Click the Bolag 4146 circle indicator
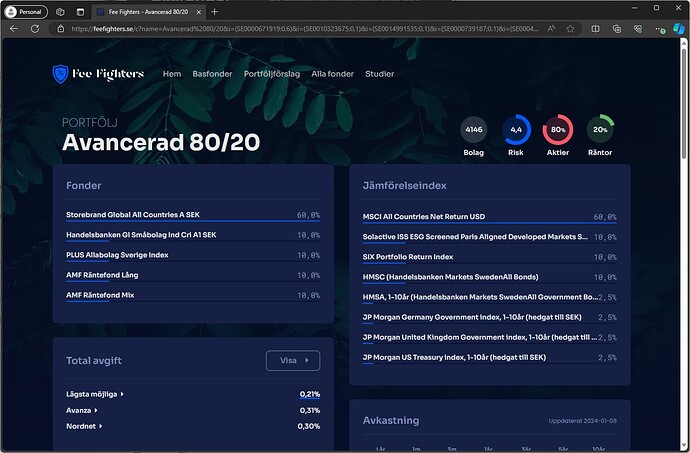Viewport: 690px width, 453px height. coord(474,130)
